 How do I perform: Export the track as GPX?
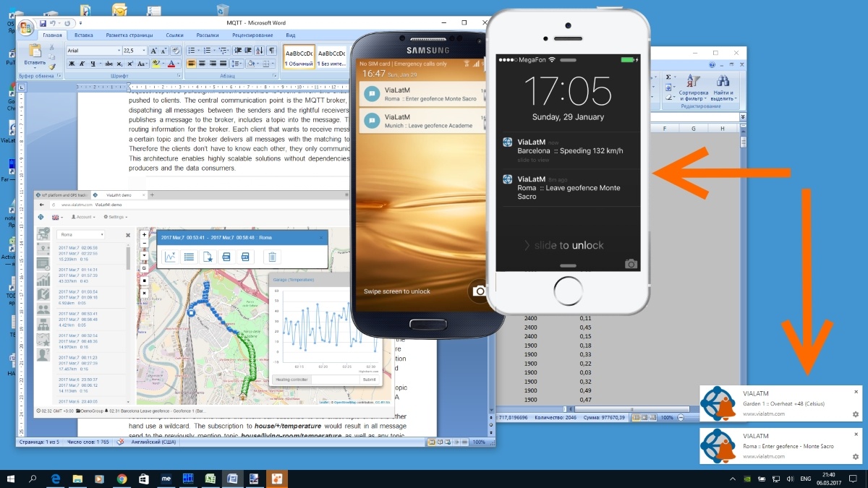(x=245, y=257)
